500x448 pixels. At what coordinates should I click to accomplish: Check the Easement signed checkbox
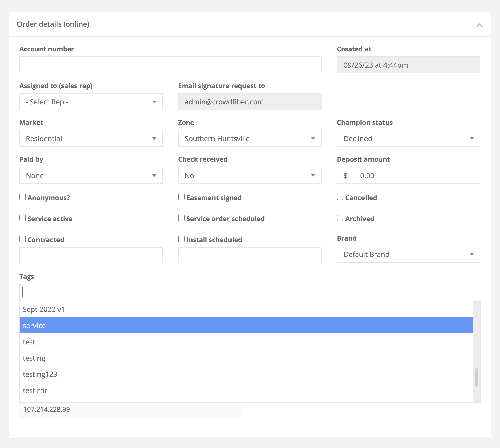tap(181, 197)
